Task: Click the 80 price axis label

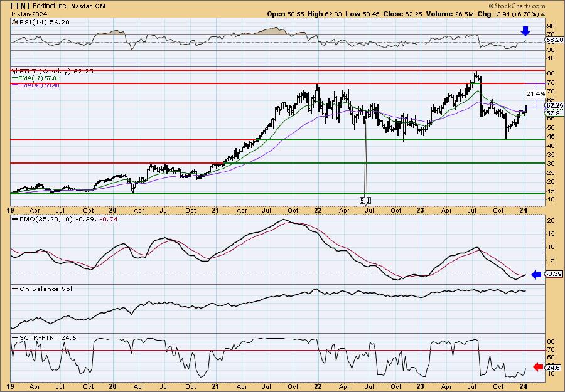Action: 551,73
